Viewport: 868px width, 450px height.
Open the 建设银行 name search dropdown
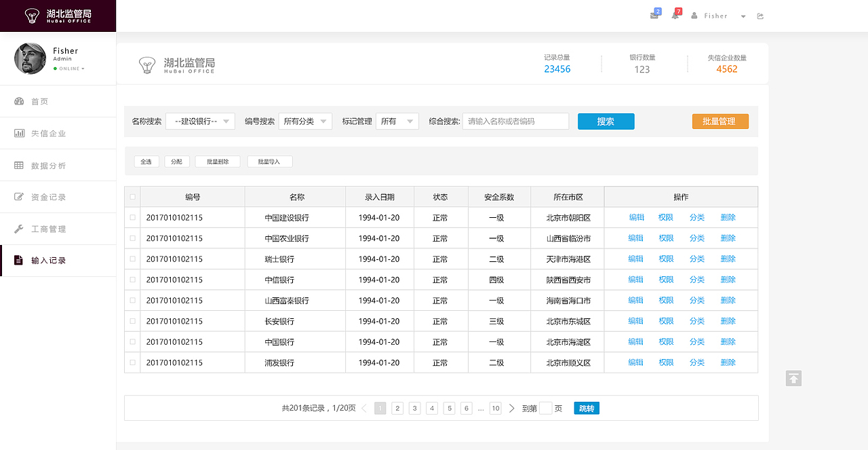coord(200,121)
